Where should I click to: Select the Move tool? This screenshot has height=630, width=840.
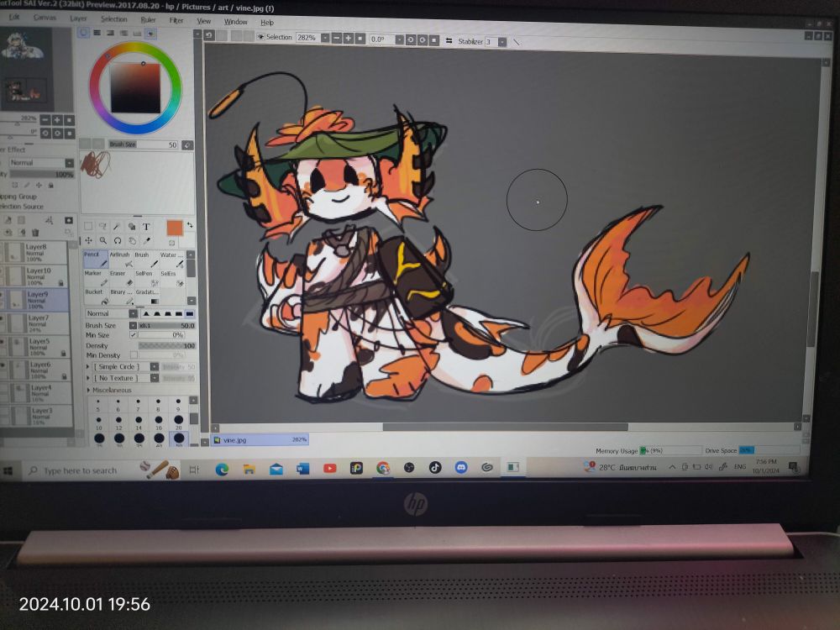(x=88, y=240)
